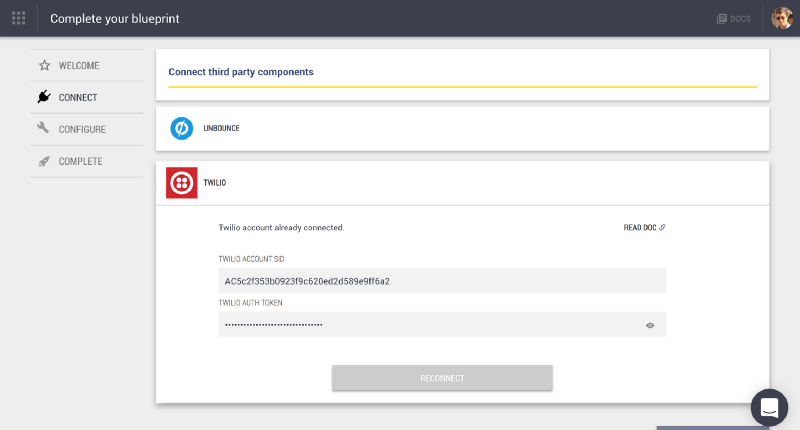Focus the Twilio Account SID field
Image resolution: width=800 pixels, height=430 pixels.
442,281
